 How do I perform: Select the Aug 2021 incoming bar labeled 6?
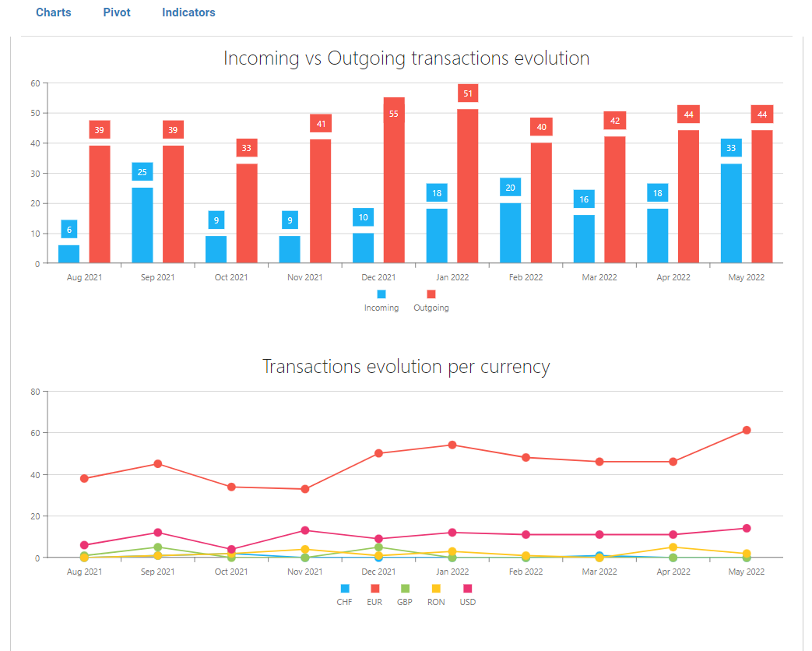(69, 254)
